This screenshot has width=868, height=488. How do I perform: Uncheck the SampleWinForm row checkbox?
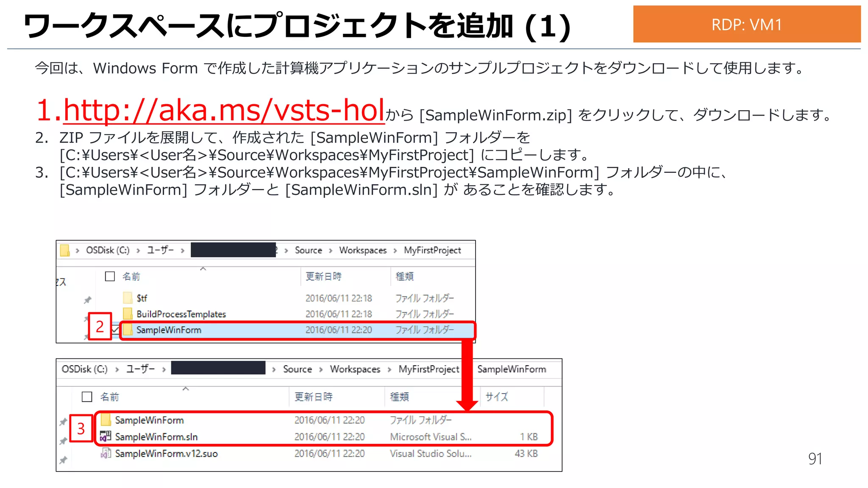point(115,330)
